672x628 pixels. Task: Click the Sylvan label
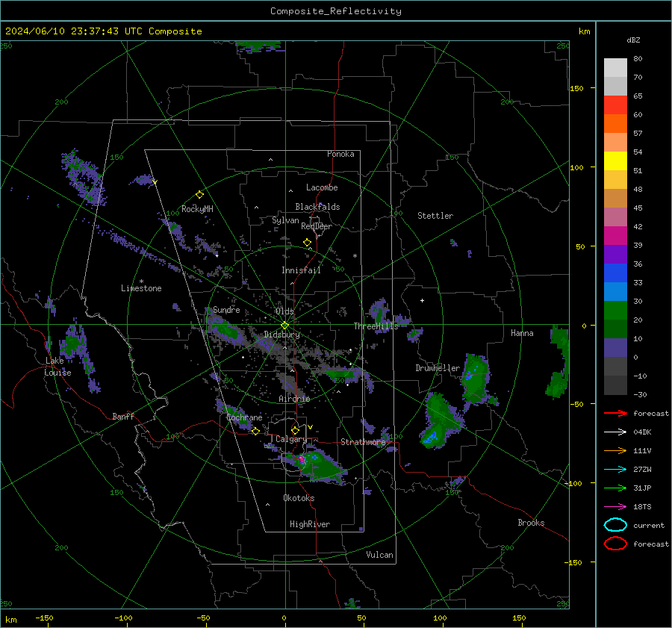285,220
